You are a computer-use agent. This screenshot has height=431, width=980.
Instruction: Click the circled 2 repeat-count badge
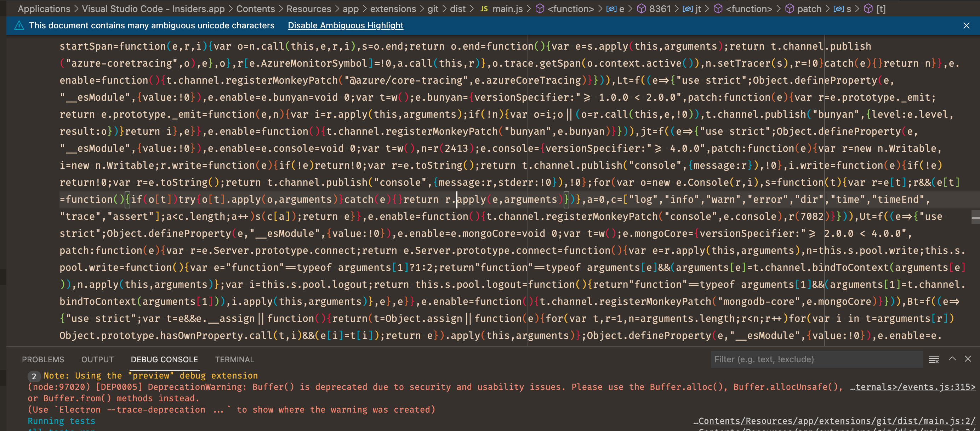(x=34, y=376)
